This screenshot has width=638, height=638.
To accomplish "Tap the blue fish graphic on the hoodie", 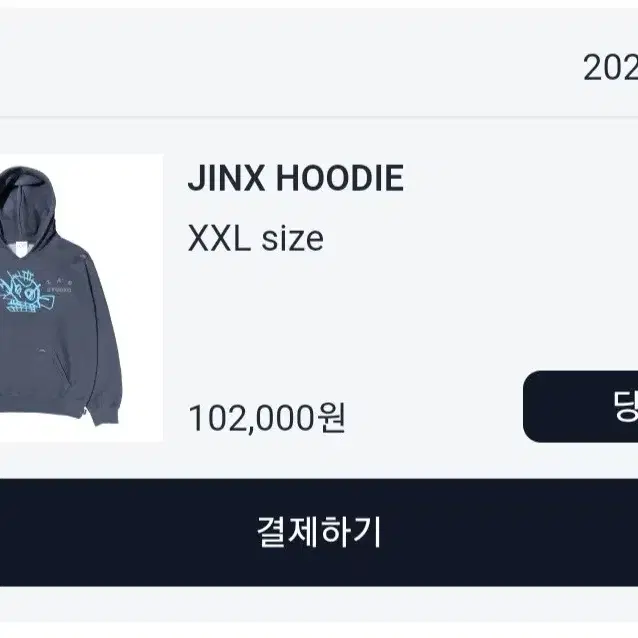I will 28,292.
